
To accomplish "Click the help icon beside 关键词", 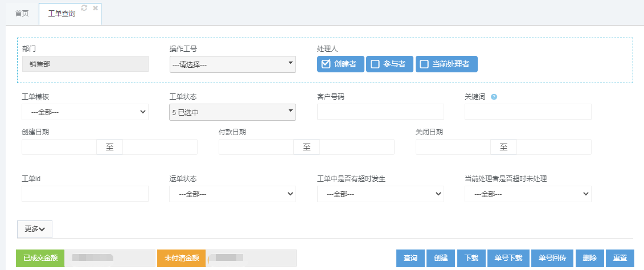I will (494, 97).
